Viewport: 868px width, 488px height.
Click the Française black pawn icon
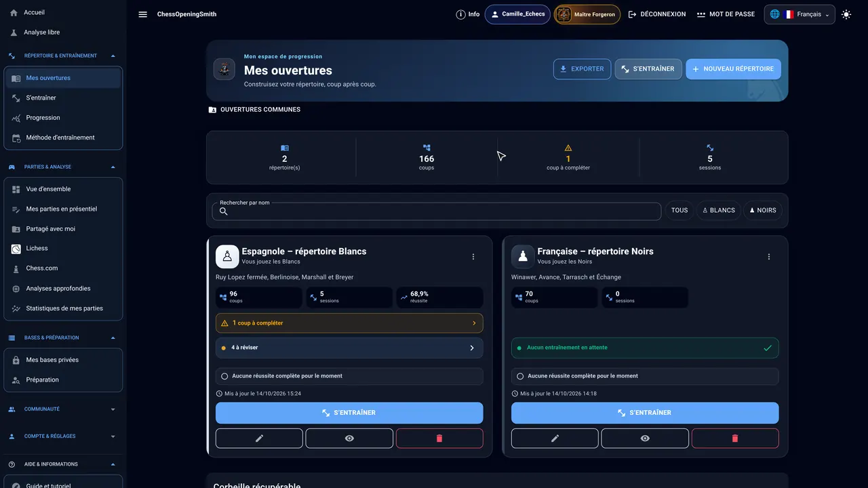523,256
